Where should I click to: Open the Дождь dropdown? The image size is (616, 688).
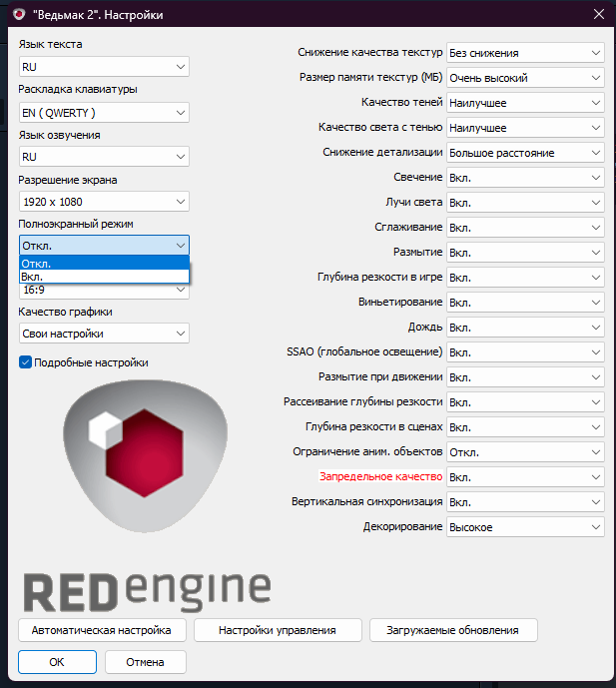point(525,328)
